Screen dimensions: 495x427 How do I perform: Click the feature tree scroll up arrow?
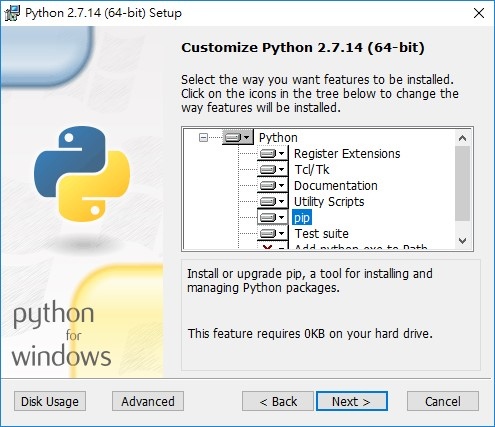coord(463,138)
